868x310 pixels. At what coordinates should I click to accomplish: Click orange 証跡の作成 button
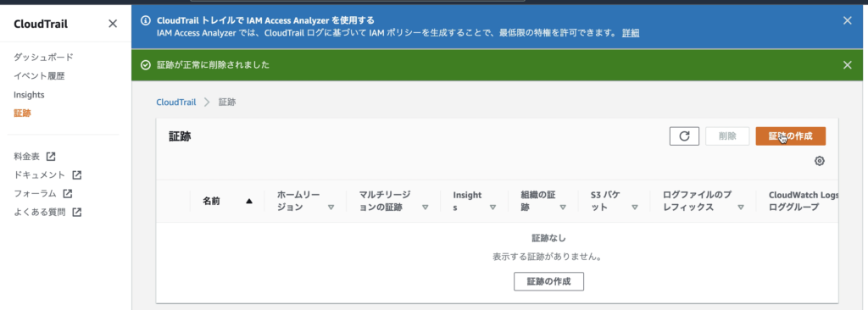(791, 136)
